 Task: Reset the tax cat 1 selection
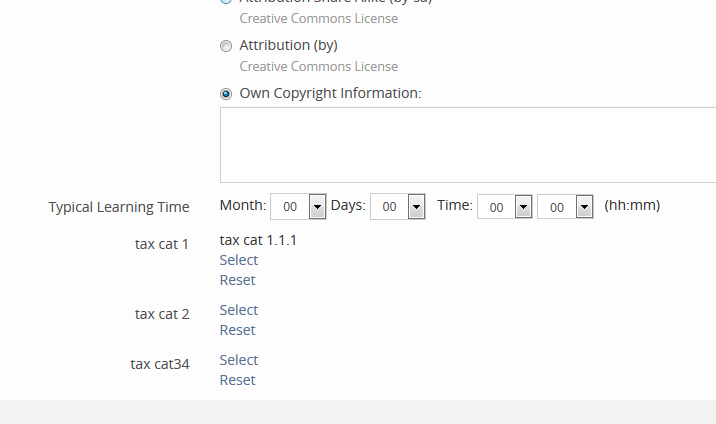pyautogui.click(x=238, y=280)
